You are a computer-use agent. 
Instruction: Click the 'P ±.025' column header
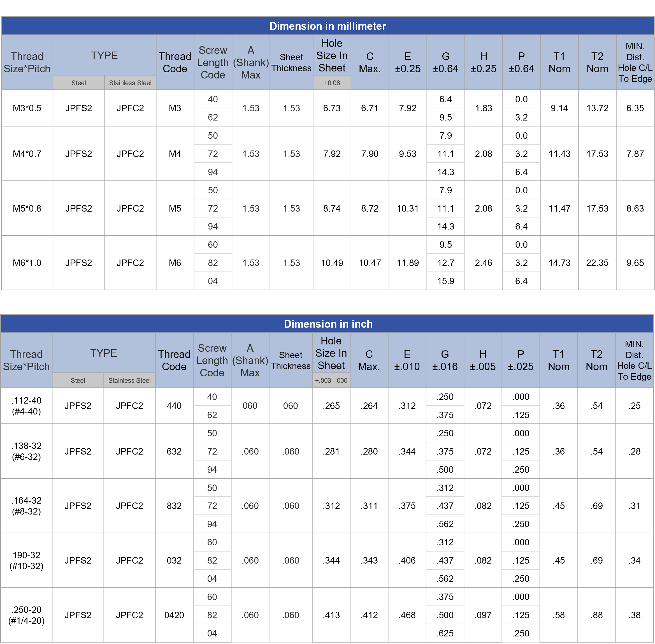[521, 360]
